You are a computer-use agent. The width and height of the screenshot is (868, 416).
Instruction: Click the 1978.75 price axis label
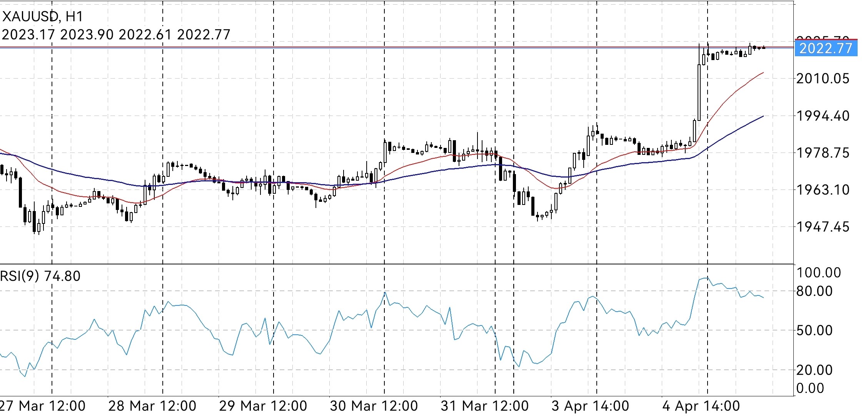coord(823,153)
